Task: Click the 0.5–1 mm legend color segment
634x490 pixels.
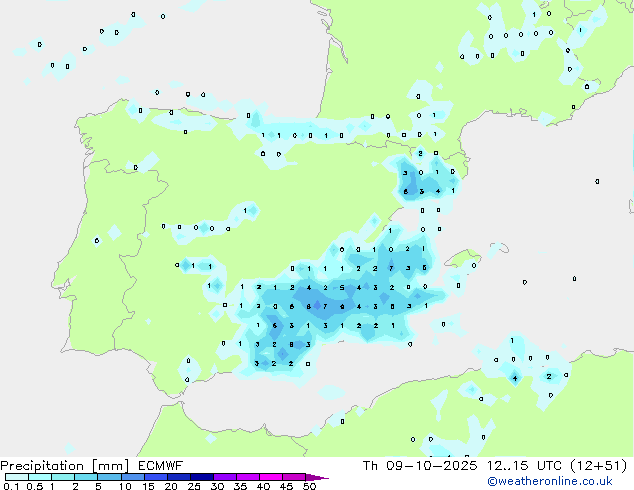Action: (x=40, y=477)
